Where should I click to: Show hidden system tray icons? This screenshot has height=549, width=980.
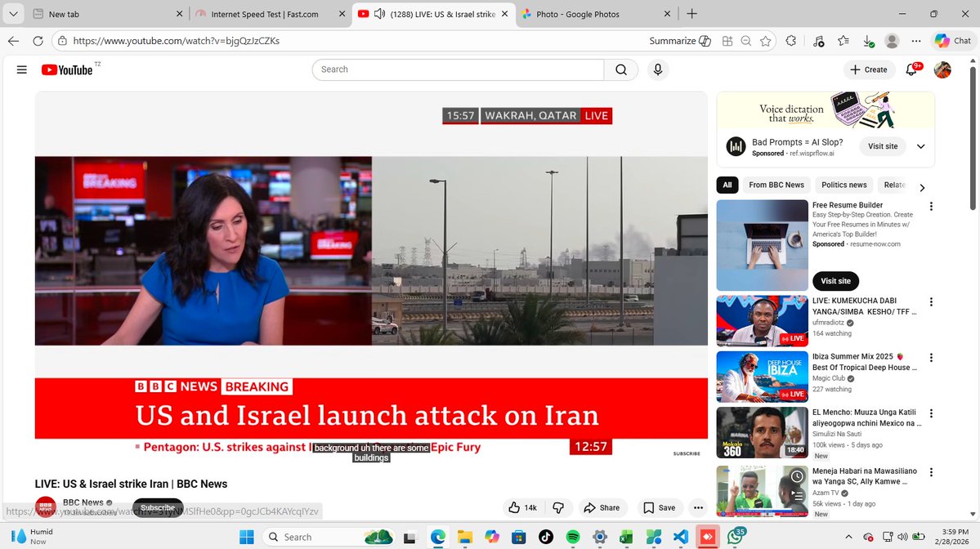pyautogui.click(x=848, y=537)
